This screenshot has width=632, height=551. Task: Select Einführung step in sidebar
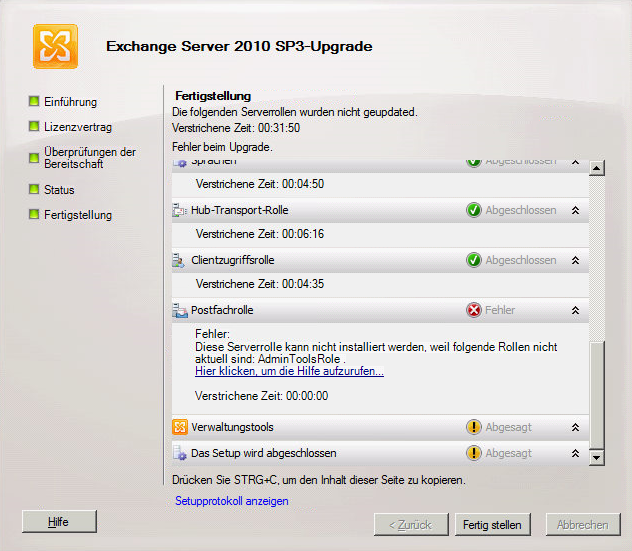(71, 102)
